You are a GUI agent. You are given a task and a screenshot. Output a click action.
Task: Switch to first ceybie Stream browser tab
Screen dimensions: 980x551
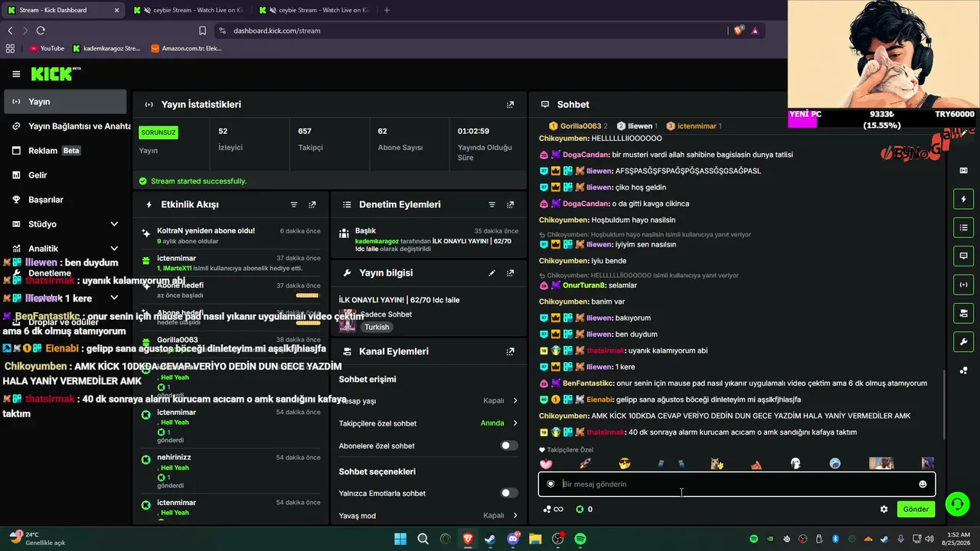click(x=188, y=10)
